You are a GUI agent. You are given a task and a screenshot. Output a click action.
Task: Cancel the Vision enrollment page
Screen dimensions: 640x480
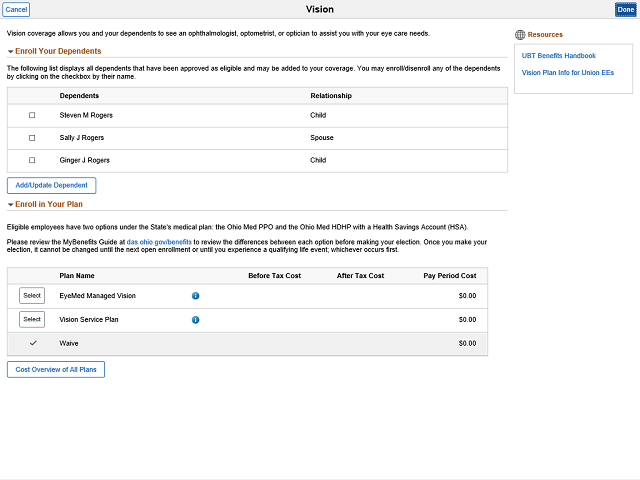pyautogui.click(x=16, y=9)
